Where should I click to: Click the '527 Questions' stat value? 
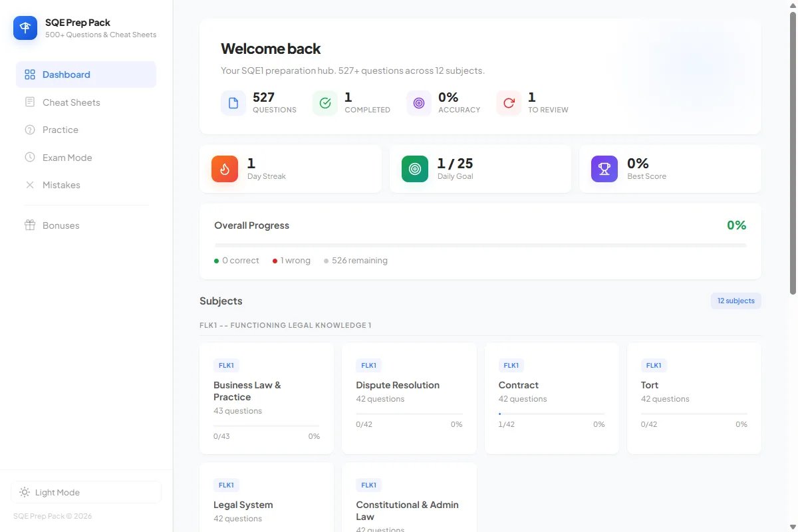263,97
